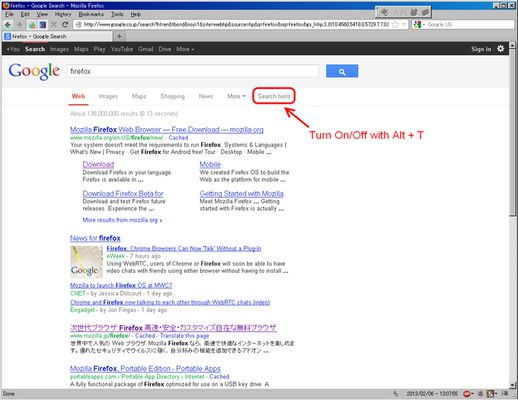Open Gmail in the Google bar
This screenshot has width=518, height=400.
146,49
